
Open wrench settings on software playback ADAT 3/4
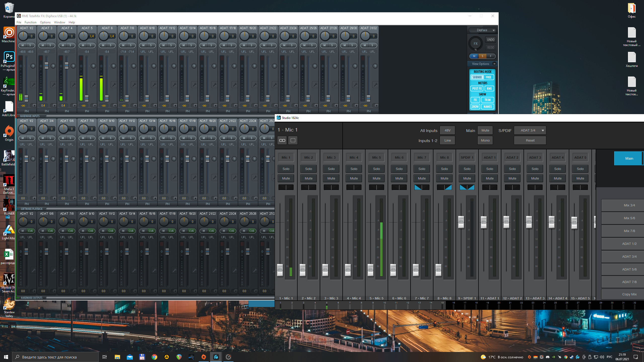pos(53,177)
